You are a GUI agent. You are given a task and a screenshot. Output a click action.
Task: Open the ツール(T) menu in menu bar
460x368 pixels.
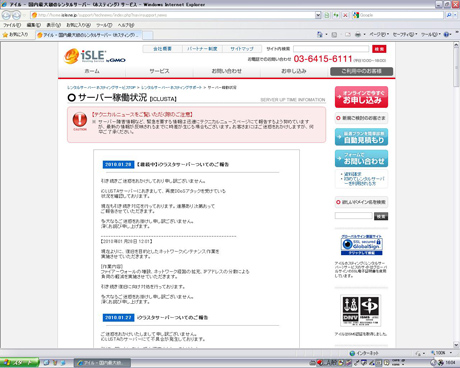(x=104, y=25)
